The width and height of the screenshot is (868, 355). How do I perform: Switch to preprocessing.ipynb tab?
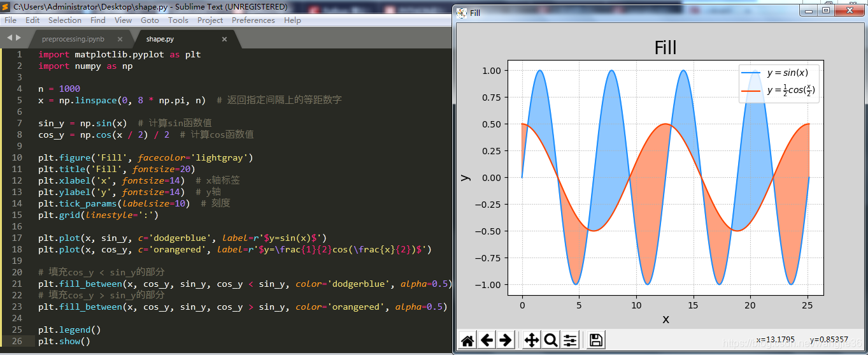73,39
